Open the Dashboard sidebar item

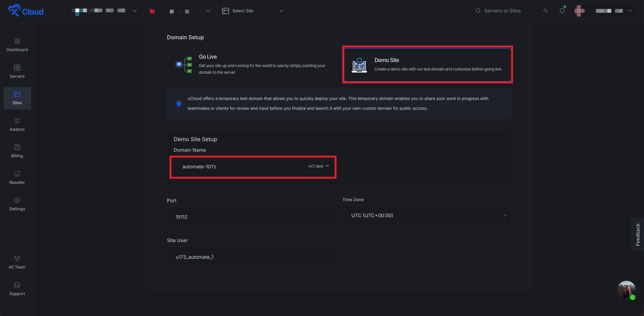coord(17,45)
